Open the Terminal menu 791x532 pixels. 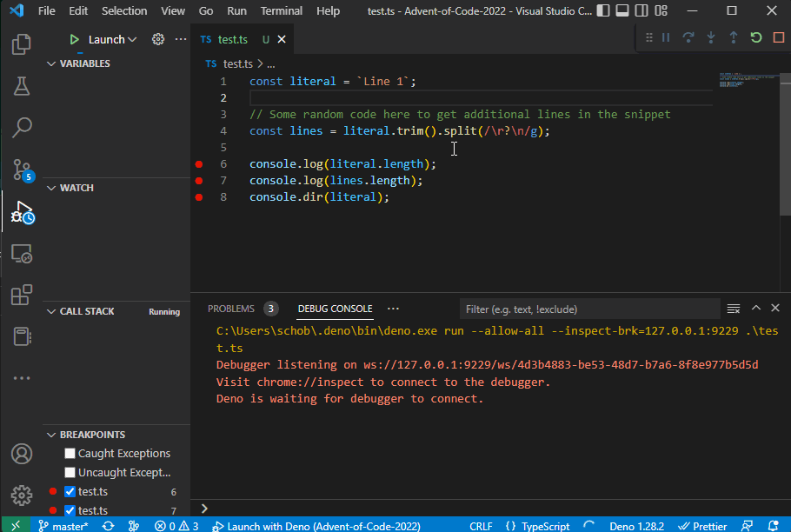point(281,10)
